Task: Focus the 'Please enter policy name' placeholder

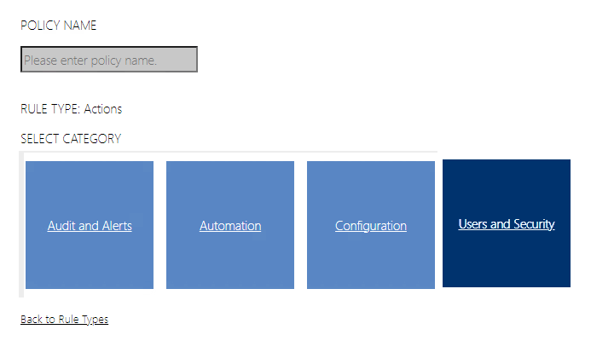Action: tap(90, 61)
